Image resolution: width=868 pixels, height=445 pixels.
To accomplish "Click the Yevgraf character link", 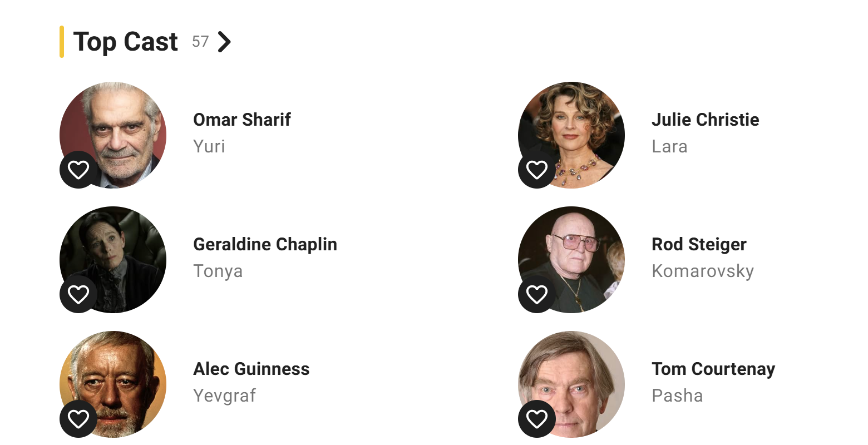I will click(x=224, y=395).
